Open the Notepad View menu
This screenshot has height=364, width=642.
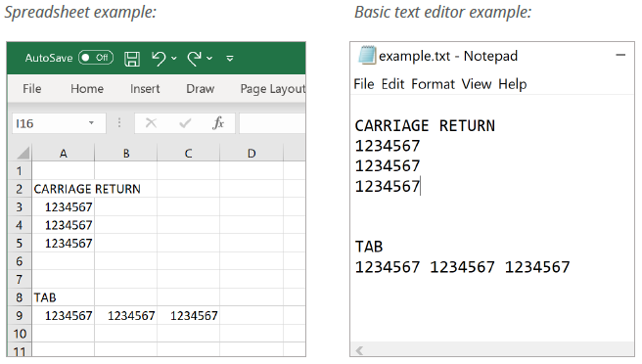coord(477,84)
